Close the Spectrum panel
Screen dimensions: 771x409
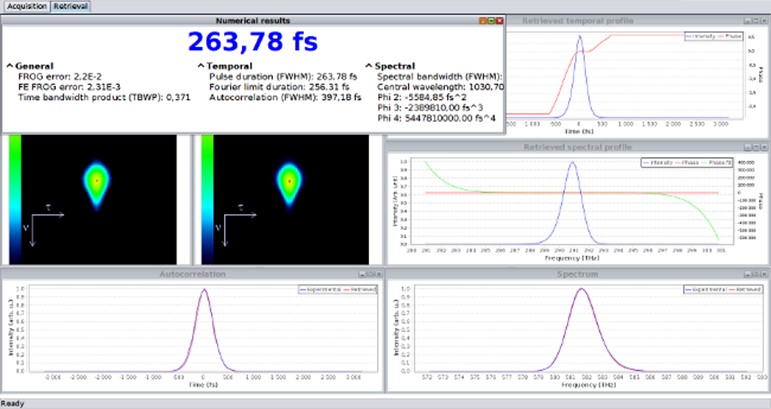click(x=764, y=273)
